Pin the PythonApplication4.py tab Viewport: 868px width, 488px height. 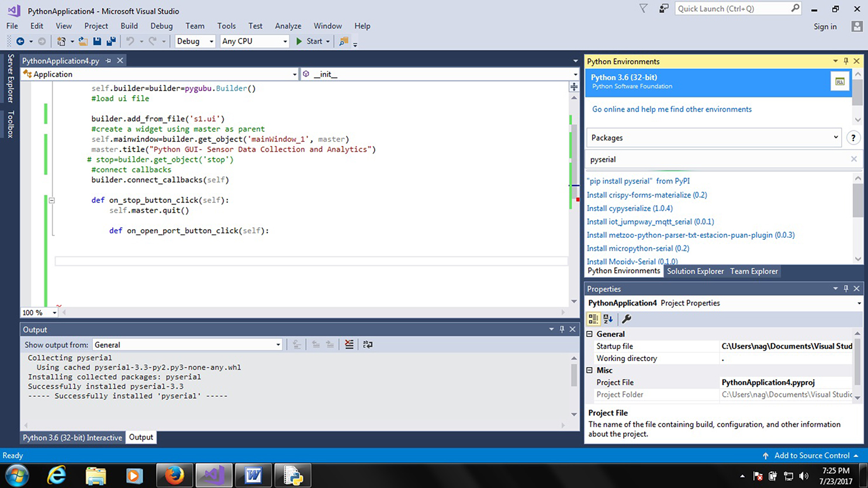click(x=108, y=61)
